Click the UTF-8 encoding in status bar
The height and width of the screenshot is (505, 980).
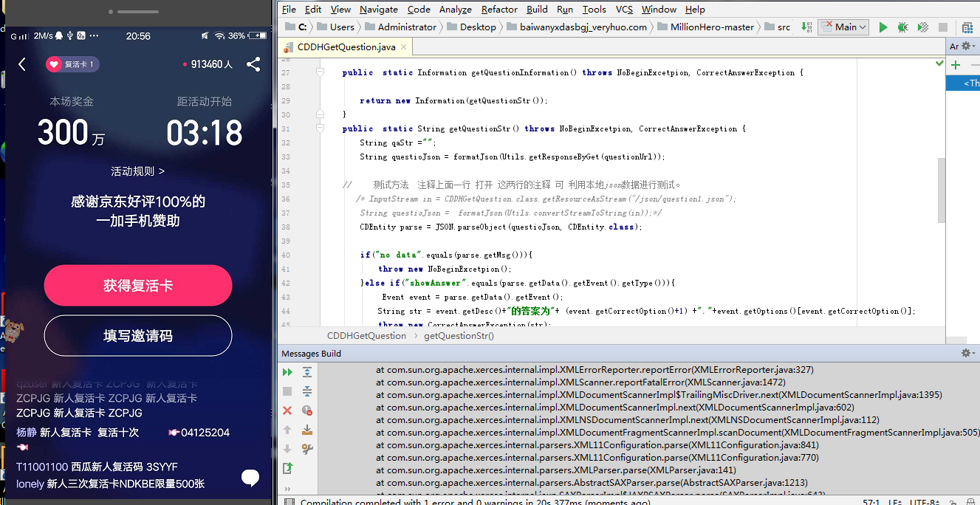(923, 503)
